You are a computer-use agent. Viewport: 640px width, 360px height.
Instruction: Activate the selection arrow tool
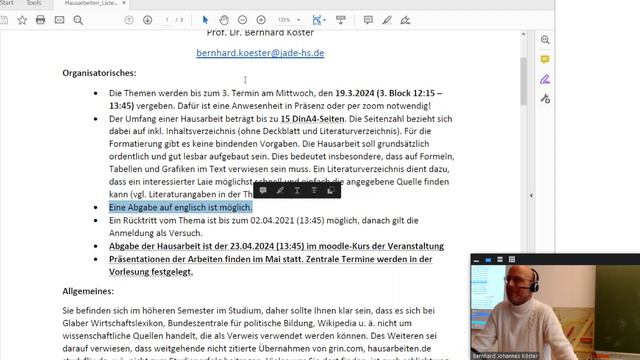point(205,20)
